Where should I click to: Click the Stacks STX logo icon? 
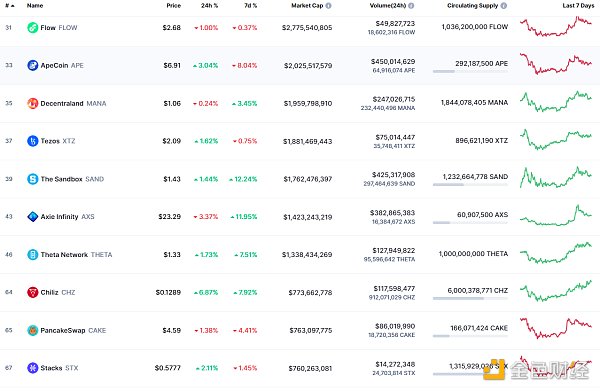[x=33, y=368]
